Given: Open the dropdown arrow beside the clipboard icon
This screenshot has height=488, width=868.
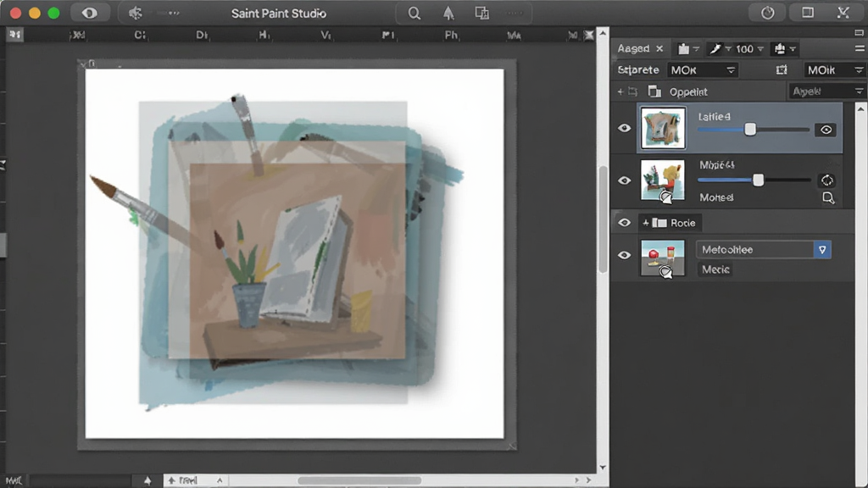Looking at the screenshot, I should coord(697,49).
